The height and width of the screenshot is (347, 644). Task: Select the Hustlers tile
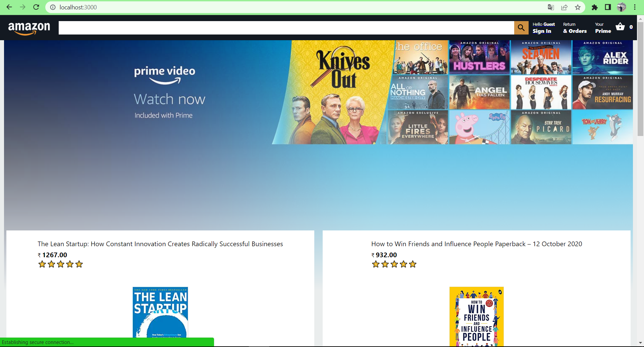tap(479, 57)
